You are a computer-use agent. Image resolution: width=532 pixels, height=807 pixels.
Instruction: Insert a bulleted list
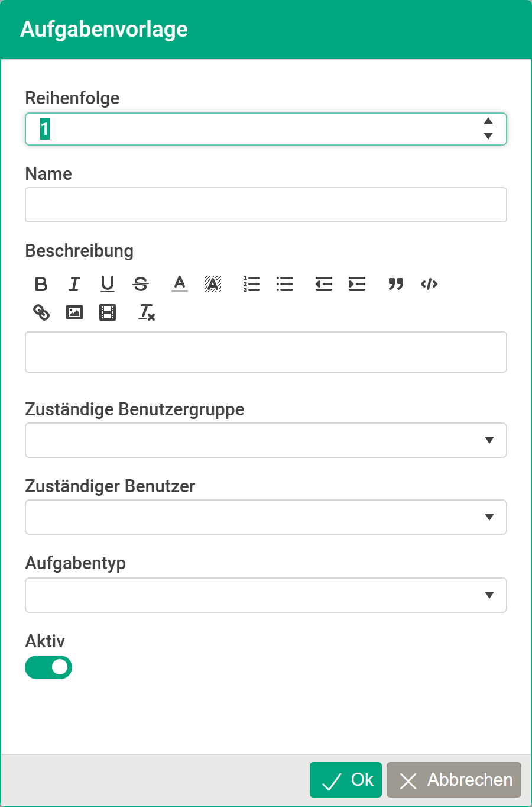285,284
